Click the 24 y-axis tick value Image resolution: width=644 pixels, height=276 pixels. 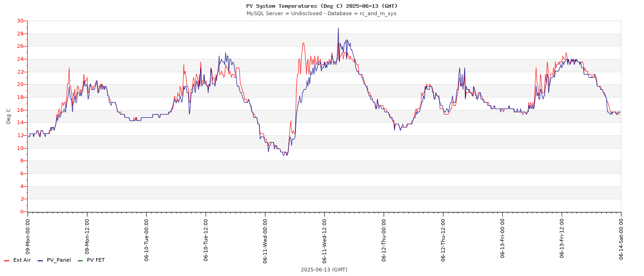(x=20, y=59)
